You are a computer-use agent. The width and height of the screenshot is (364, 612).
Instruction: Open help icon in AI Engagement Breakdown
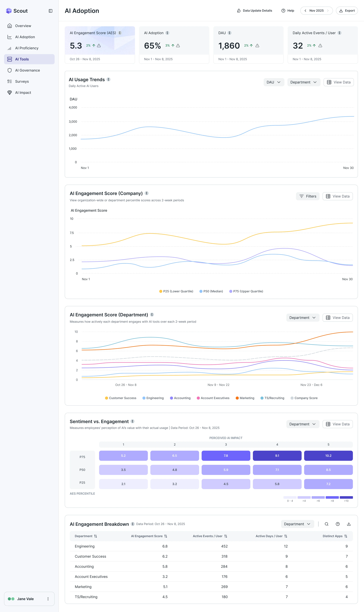(338, 524)
